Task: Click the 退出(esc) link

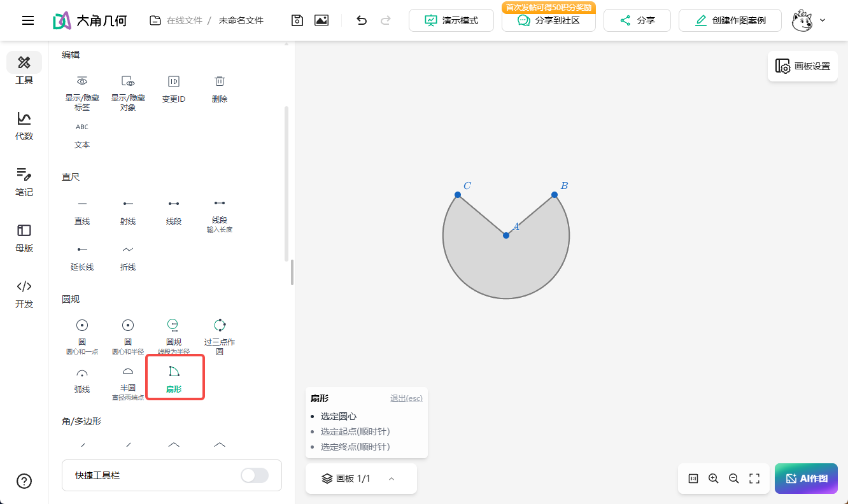Action: (x=406, y=398)
